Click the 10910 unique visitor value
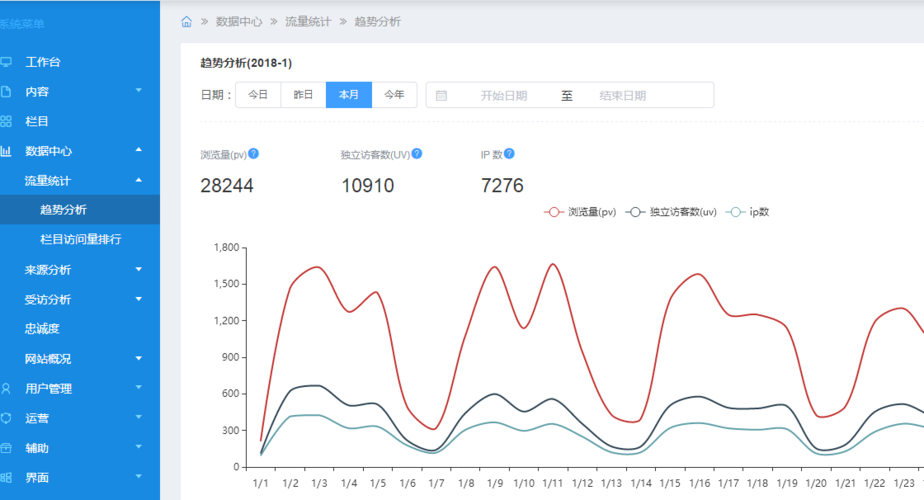This screenshot has height=500, width=924. (x=368, y=186)
